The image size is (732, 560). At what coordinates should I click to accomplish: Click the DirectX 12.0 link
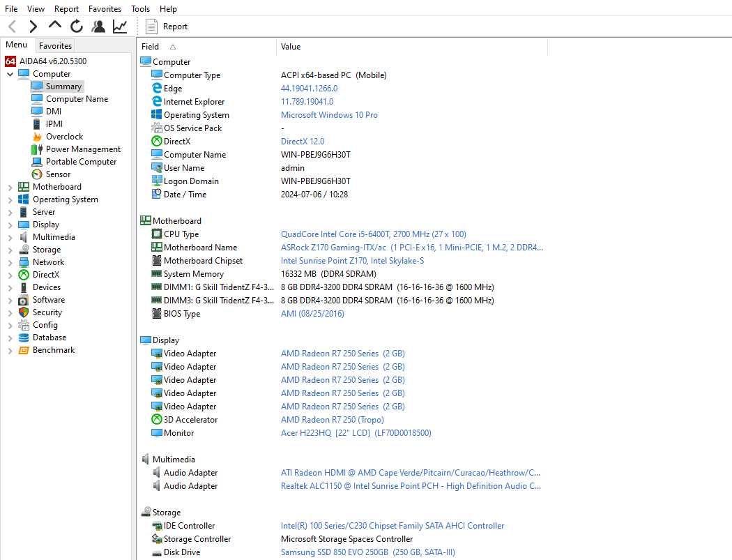[x=303, y=141]
